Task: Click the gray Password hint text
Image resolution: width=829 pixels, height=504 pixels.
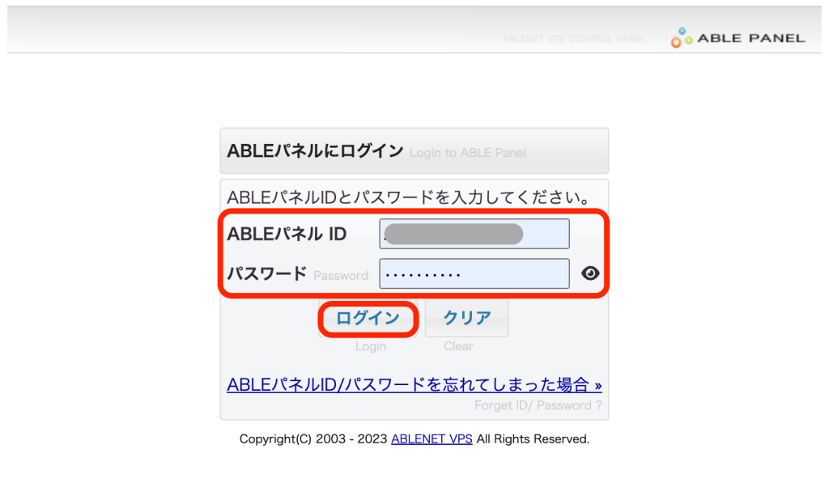Action: coord(340,275)
